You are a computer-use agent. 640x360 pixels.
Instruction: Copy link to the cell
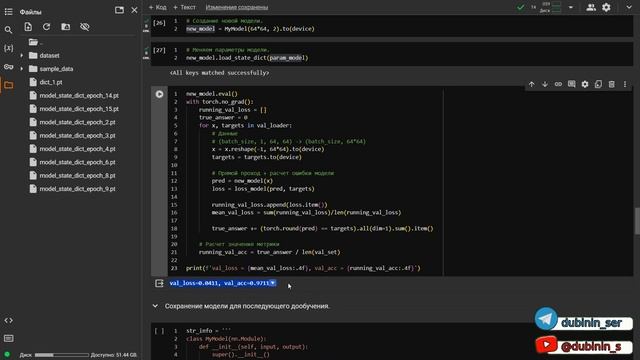pyautogui.click(x=558, y=84)
